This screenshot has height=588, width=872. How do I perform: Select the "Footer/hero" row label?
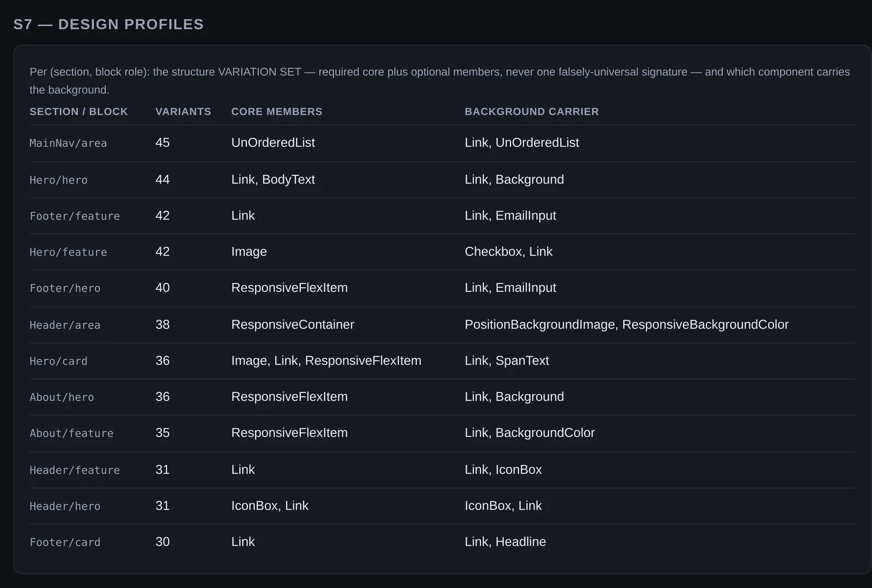click(65, 288)
